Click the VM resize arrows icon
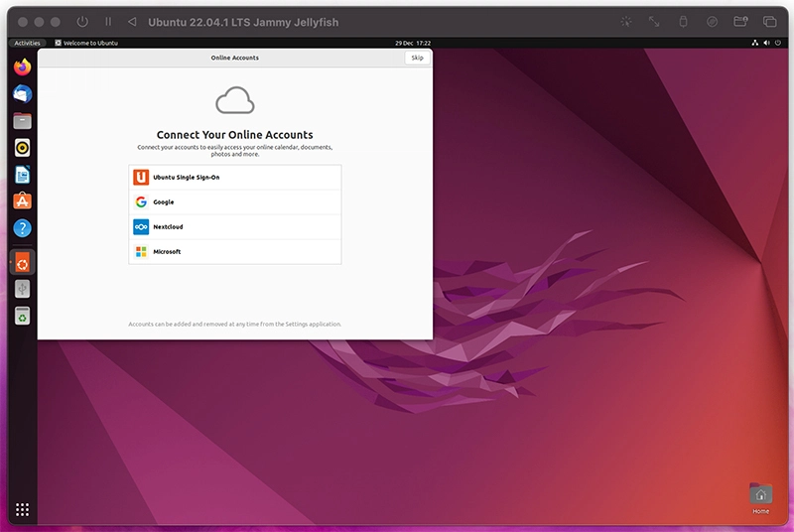794x532 pixels. pos(654,22)
